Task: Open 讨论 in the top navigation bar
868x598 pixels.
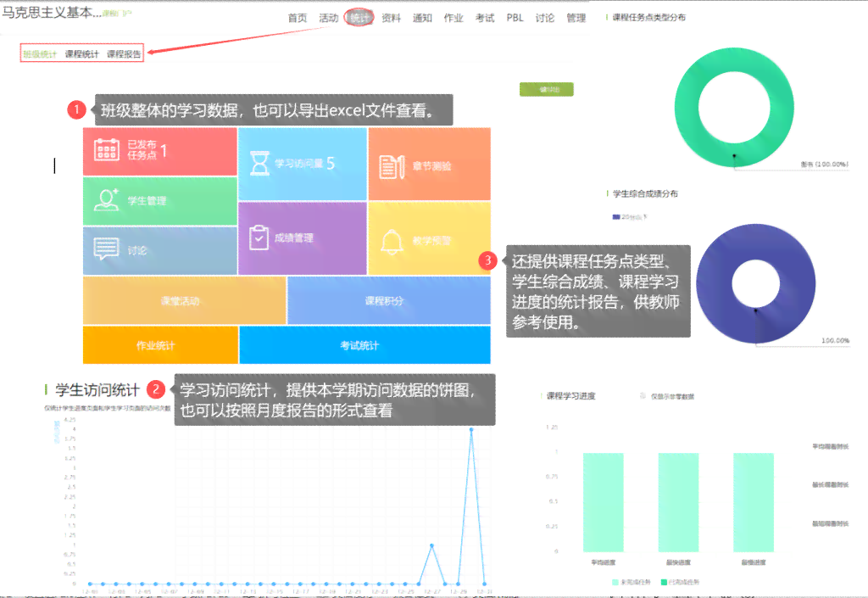Action: (545, 18)
